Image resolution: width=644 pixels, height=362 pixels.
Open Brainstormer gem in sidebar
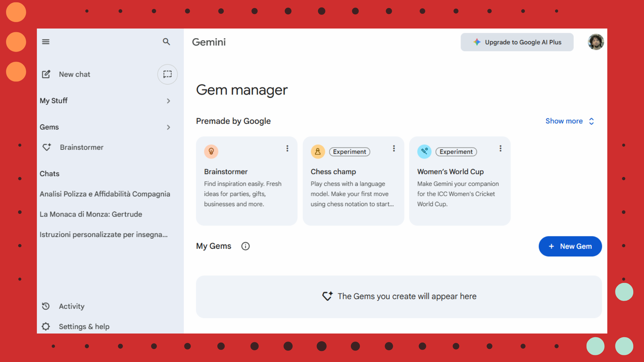tap(82, 147)
